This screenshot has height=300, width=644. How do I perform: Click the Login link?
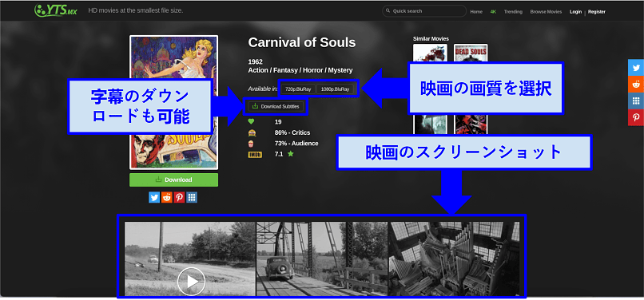pos(575,12)
